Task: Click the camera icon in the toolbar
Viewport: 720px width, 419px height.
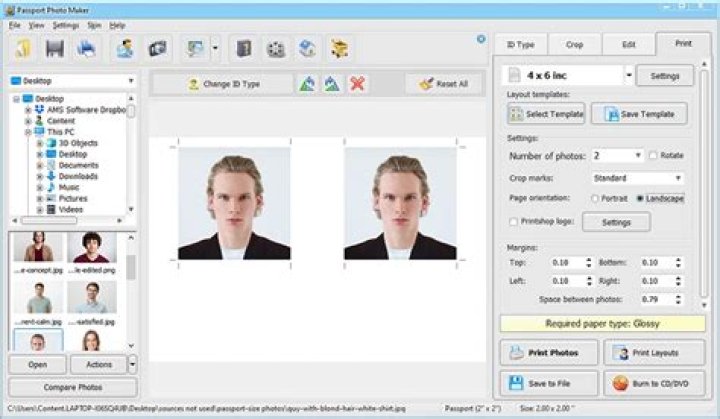Action: [x=157, y=48]
